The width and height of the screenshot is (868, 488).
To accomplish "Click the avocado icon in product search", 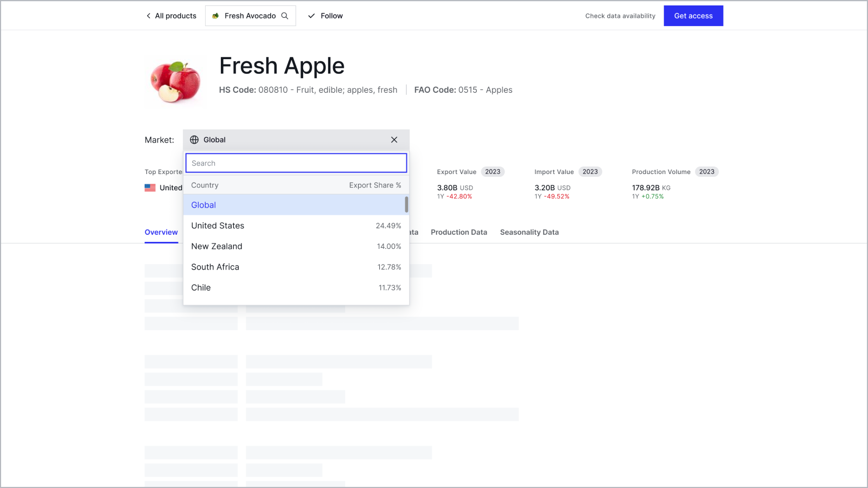I will click(215, 16).
